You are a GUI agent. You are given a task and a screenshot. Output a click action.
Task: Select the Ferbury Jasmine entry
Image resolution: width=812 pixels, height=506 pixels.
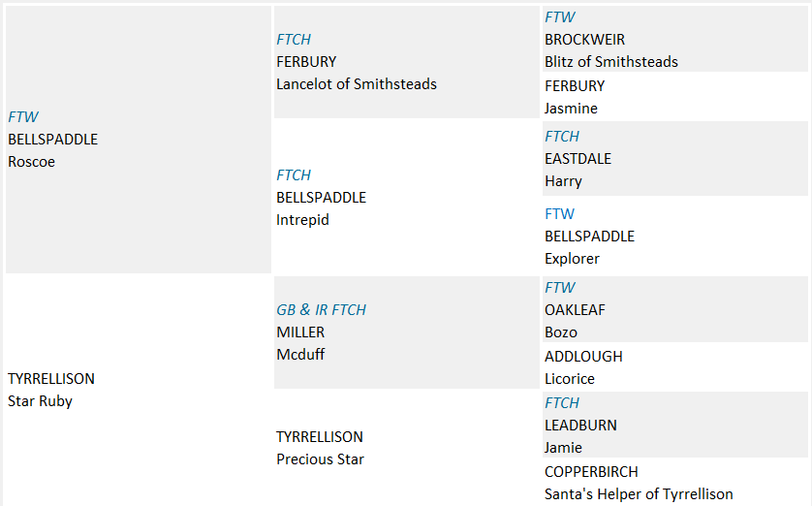tap(575, 97)
